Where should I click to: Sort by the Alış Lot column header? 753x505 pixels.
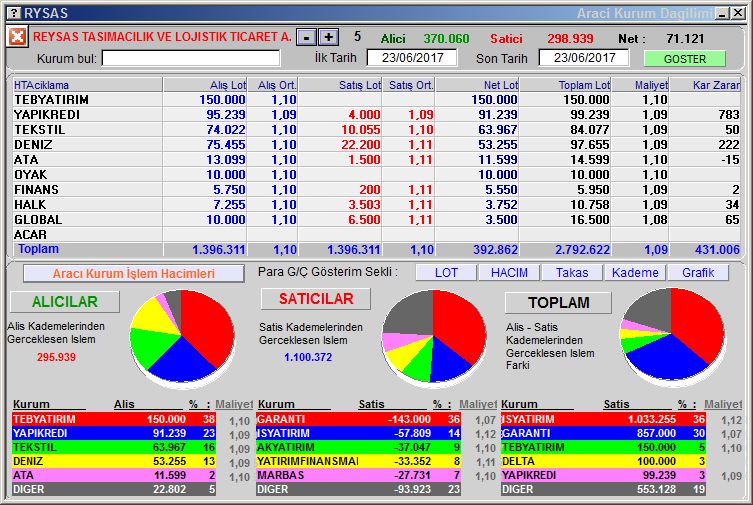[205, 85]
